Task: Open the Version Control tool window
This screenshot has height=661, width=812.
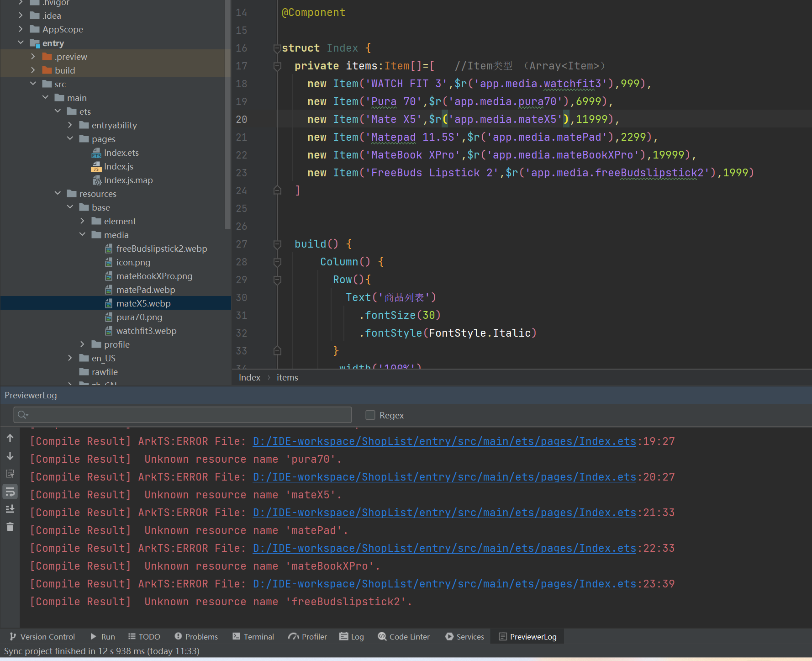Action: [42, 636]
